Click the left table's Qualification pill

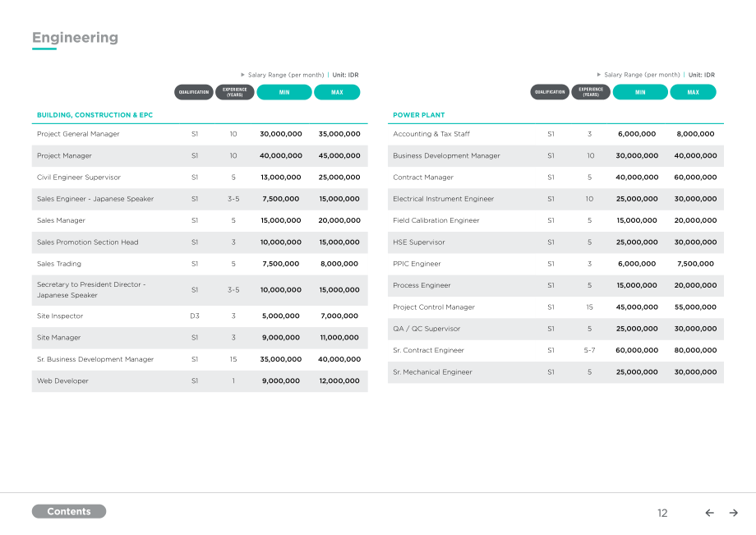pos(194,92)
